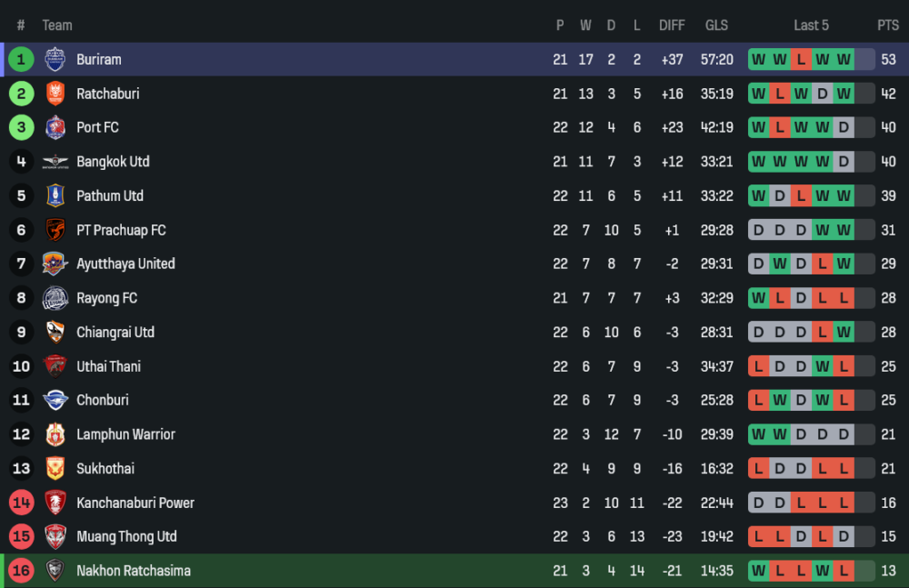Click the red rank 16 position badge
The height and width of the screenshot is (588, 909).
tap(21, 571)
